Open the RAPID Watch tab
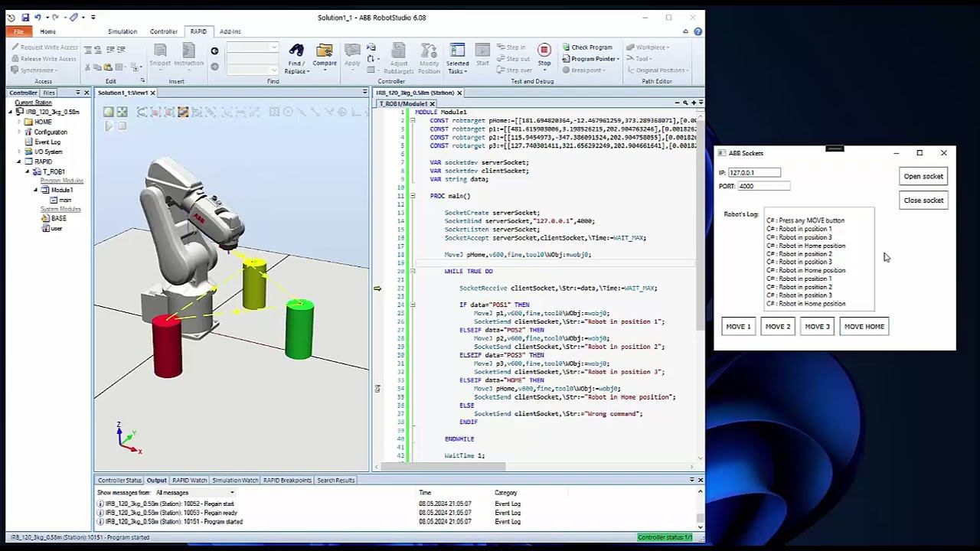Viewport: 980px width, 551px height. coord(189,480)
